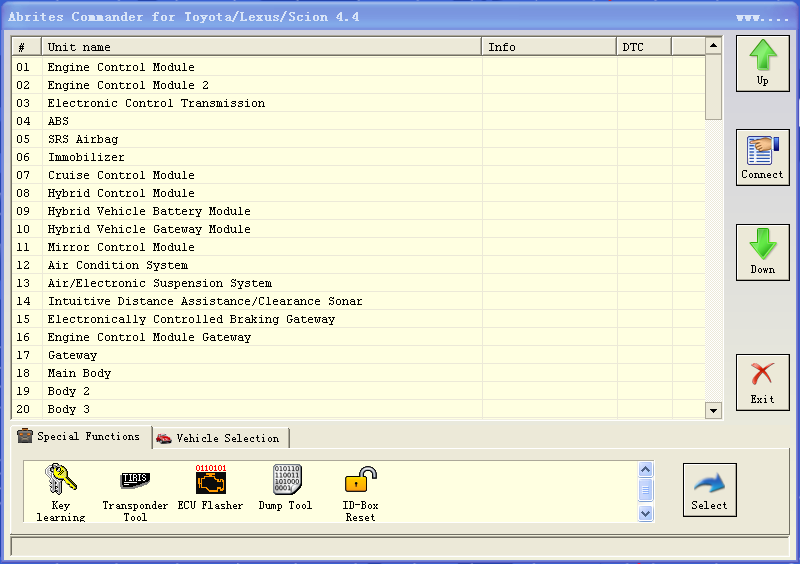Viewport: 800px width, 564px height.
Task: Select the Body 3 row
Action: (x=359, y=409)
